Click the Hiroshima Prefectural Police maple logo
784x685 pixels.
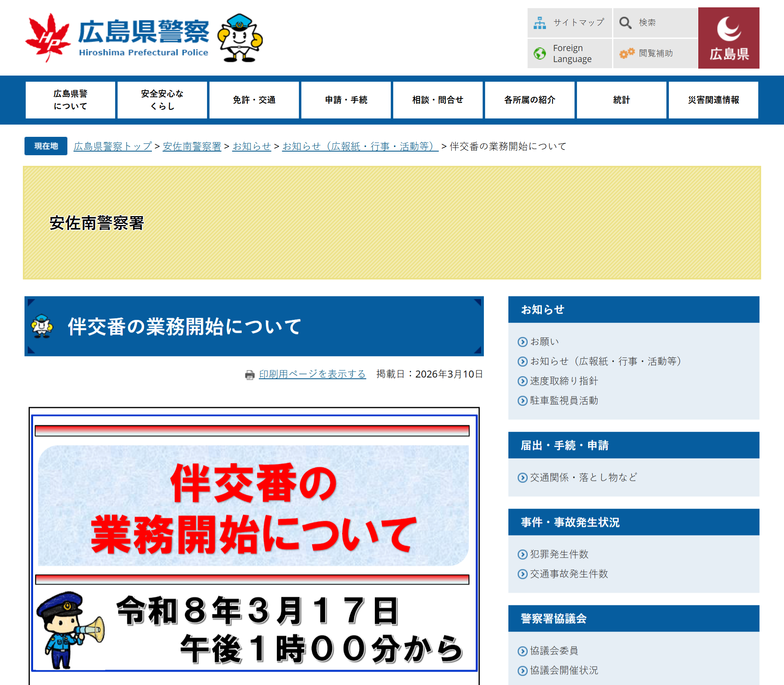click(x=48, y=38)
